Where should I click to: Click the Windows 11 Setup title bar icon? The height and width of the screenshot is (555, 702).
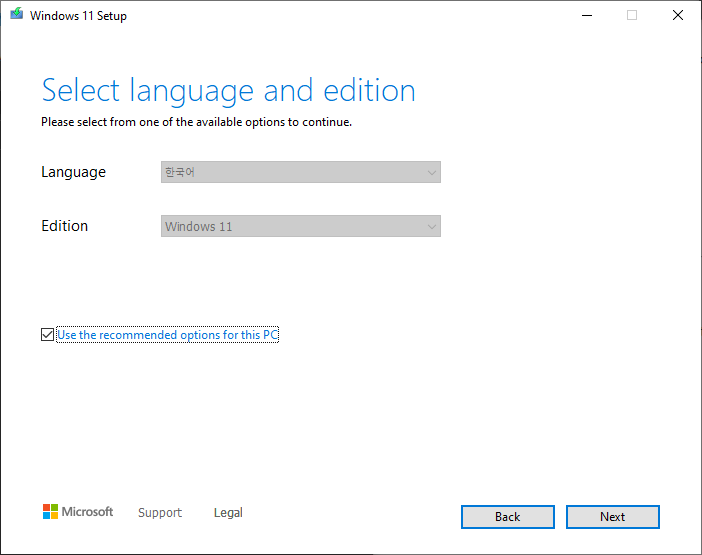[17, 14]
